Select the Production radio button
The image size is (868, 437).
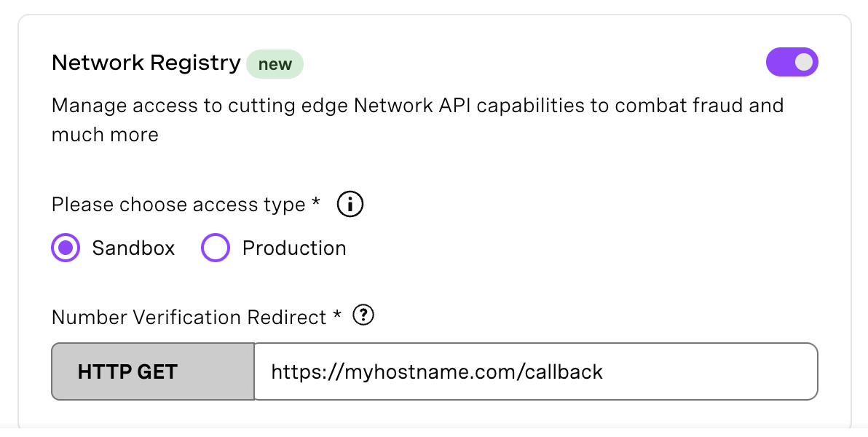click(216, 248)
